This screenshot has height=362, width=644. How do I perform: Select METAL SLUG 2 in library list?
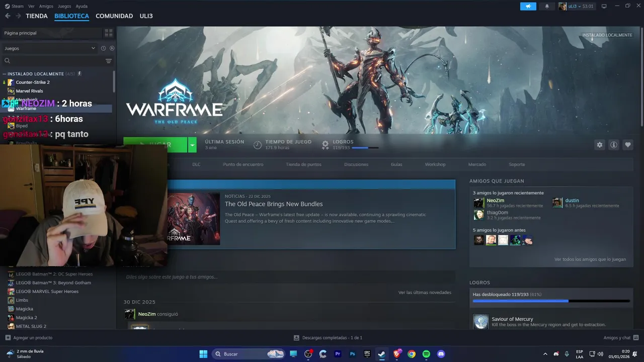[31, 326]
